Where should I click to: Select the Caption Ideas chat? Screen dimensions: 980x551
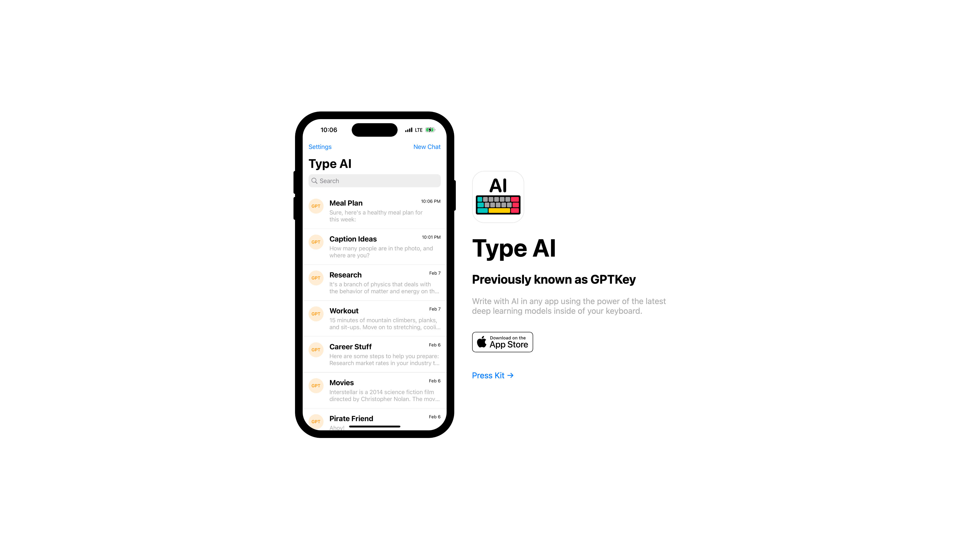pos(375,246)
